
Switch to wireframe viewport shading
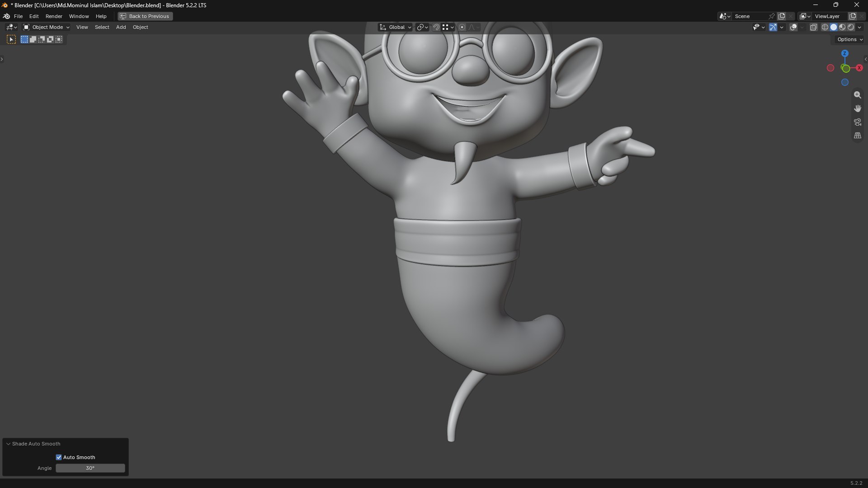[x=825, y=27]
